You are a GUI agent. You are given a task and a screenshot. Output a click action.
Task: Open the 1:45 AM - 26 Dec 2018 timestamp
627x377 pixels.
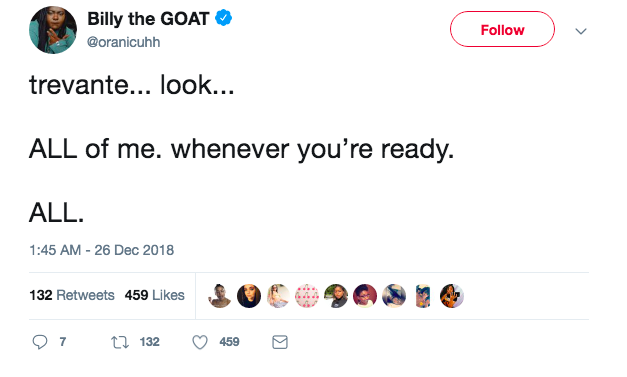point(102,250)
